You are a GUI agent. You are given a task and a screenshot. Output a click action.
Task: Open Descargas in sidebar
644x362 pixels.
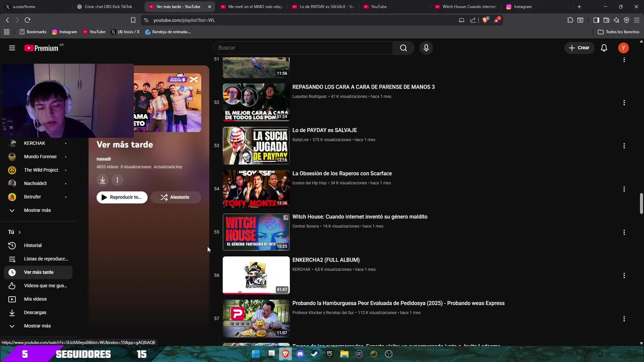38,312
